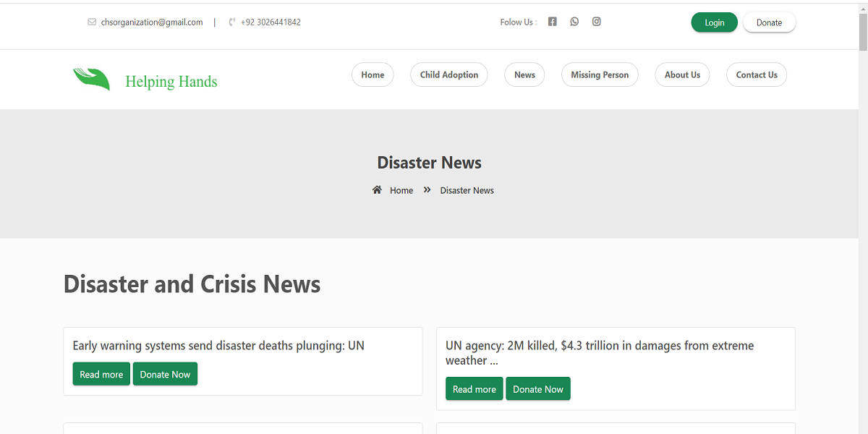Click Donate Now under UN agency article
The image size is (868, 434).
538,389
